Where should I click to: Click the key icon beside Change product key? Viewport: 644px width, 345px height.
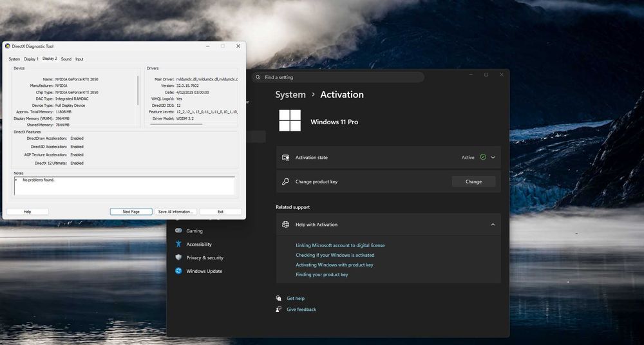(x=285, y=182)
